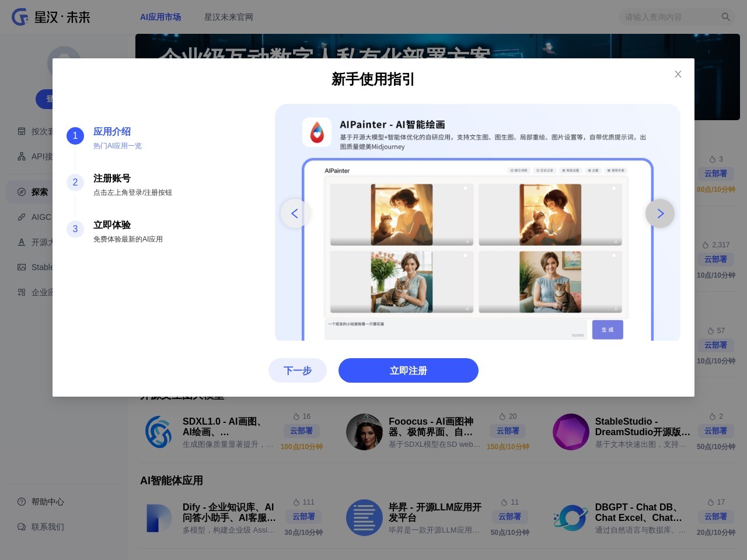
Task: Switch to the AI应用市场 tab
Action: pyautogui.click(x=160, y=17)
